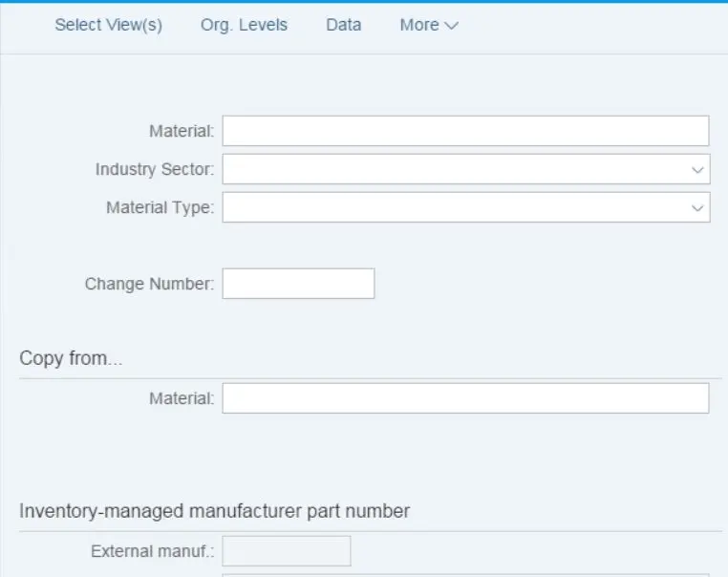
Task: Click the 'Industry Sector:' label
Action: click(155, 169)
